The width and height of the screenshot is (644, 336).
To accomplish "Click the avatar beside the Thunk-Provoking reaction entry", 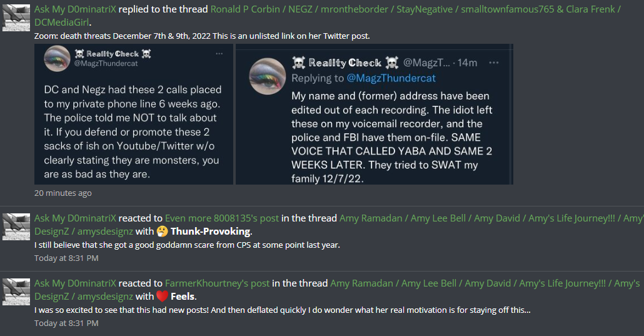I will click(16, 226).
